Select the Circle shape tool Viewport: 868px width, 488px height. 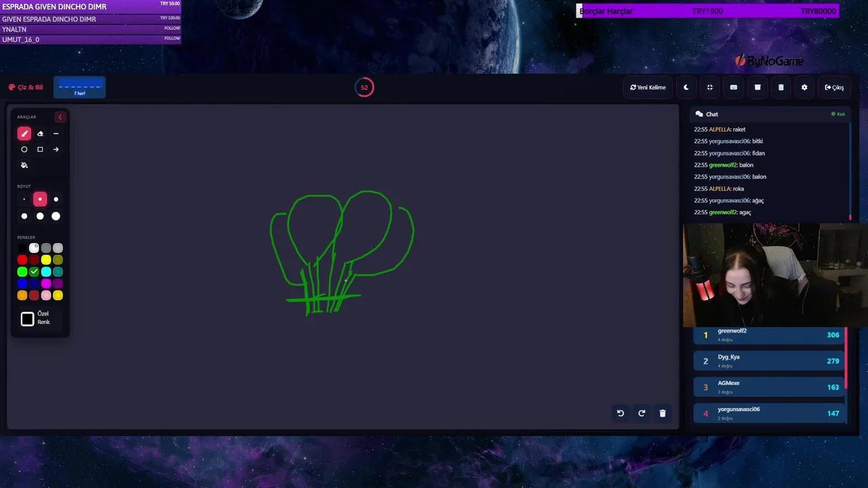tap(24, 149)
